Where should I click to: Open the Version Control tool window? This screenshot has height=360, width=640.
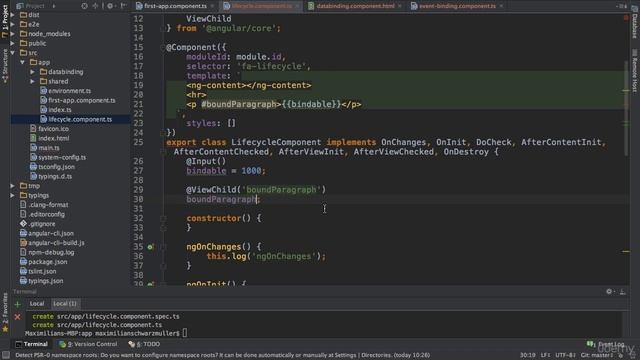coord(88,344)
